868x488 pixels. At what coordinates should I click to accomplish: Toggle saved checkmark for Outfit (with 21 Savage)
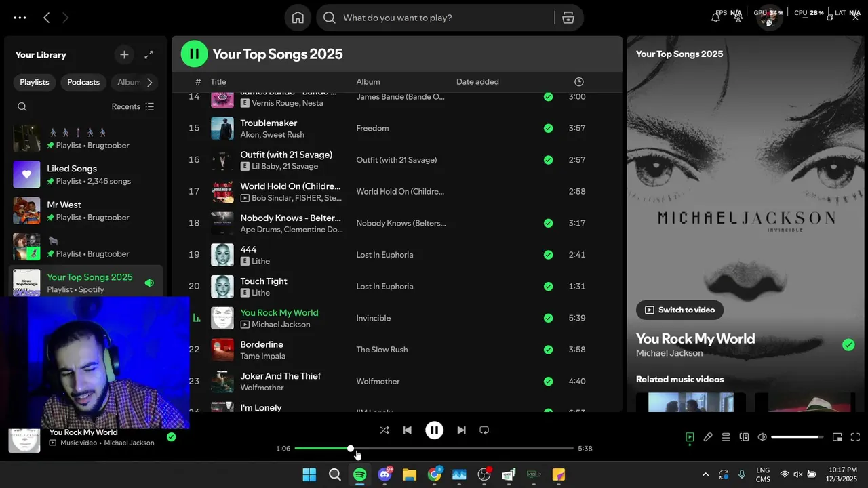coord(548,160)
